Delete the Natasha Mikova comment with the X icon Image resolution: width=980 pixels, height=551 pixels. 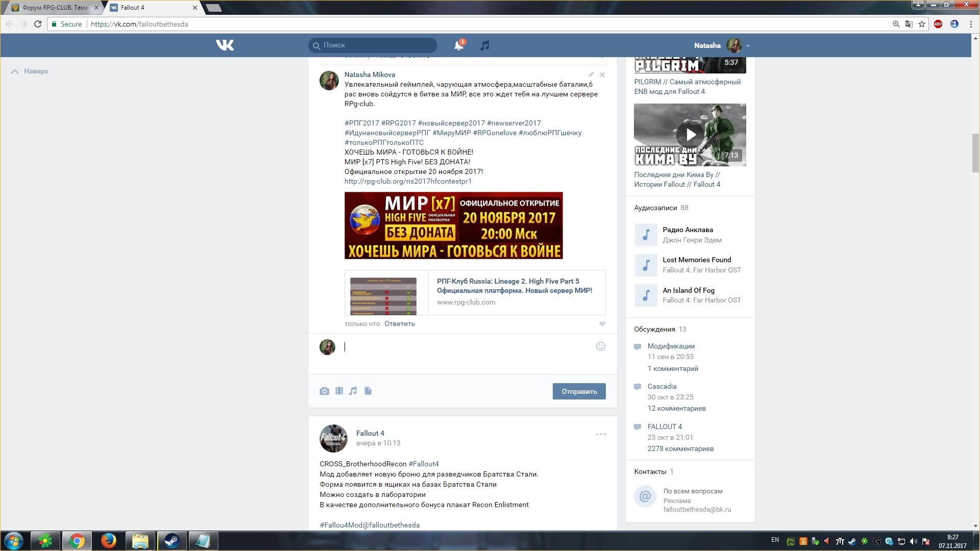tap(602, 74)
